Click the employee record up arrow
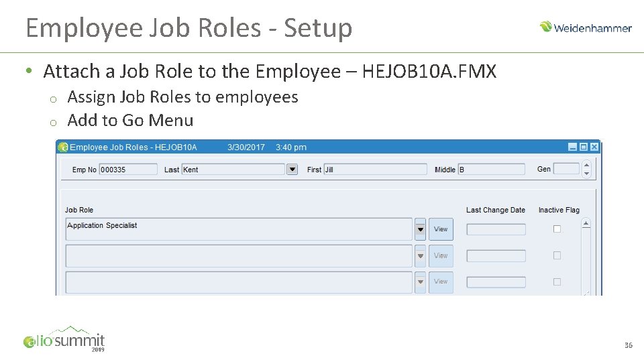Image resolution: width=644 pixels, height=362 pixels. tap(586, 165)
